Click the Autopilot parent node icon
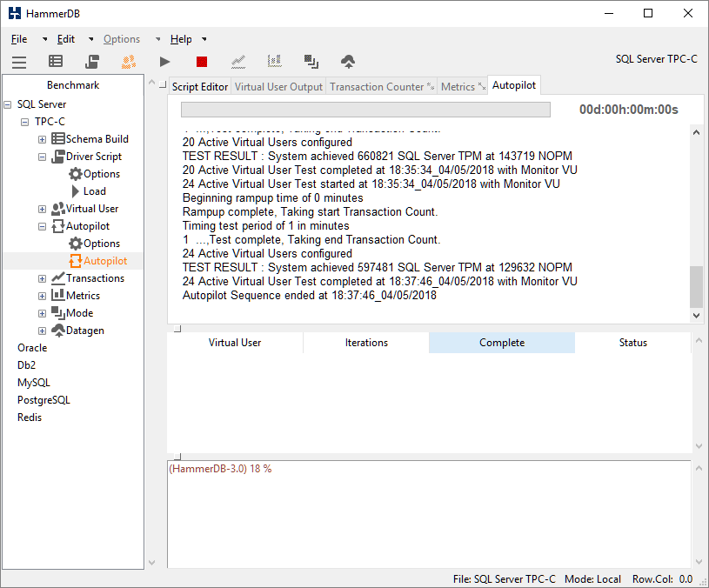 click(x=58, y=226)
